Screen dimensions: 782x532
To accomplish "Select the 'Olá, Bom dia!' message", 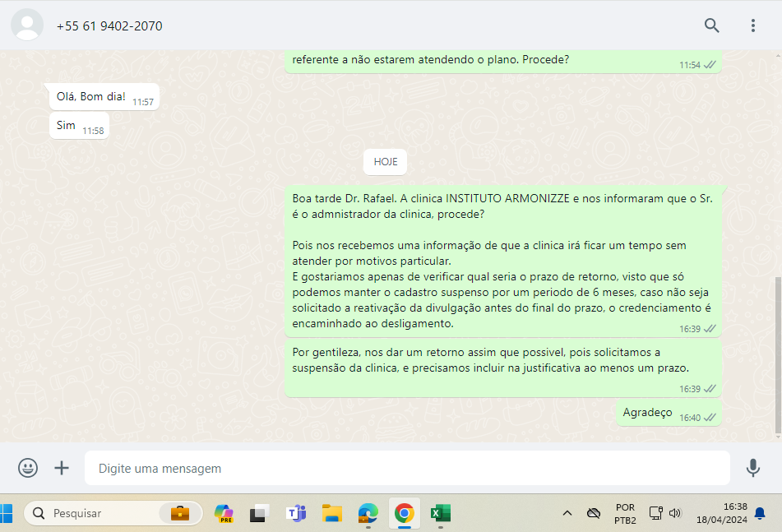I will tap(104, 97).
